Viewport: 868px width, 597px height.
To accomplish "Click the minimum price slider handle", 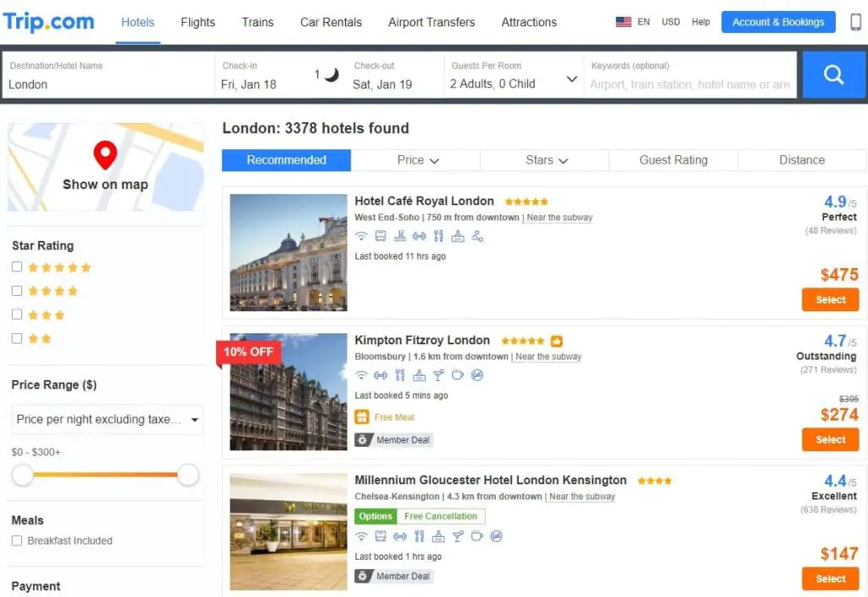I will click(23, 475).
